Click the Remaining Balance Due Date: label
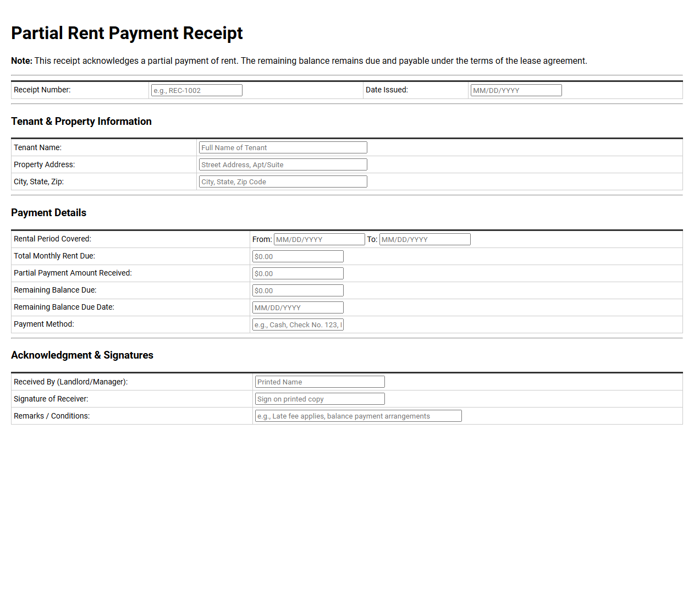Viewport: 694px width, 616px height. point(64,307)
